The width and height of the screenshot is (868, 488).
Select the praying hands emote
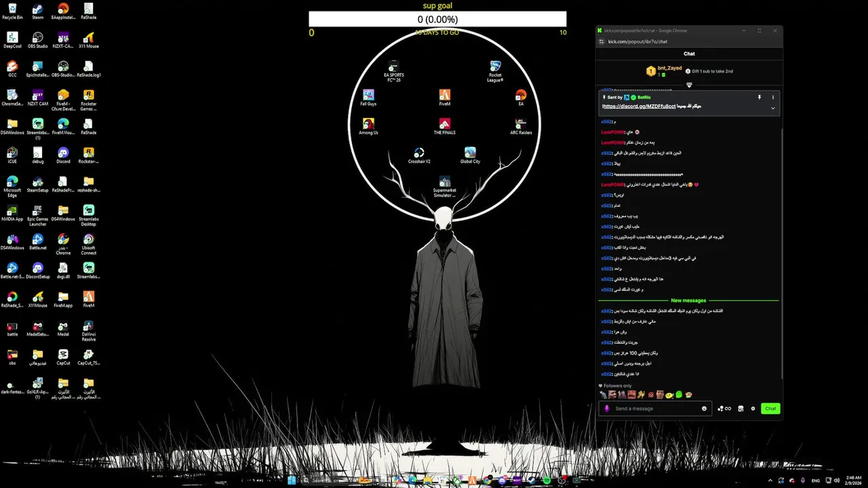[x=641, y=394]
